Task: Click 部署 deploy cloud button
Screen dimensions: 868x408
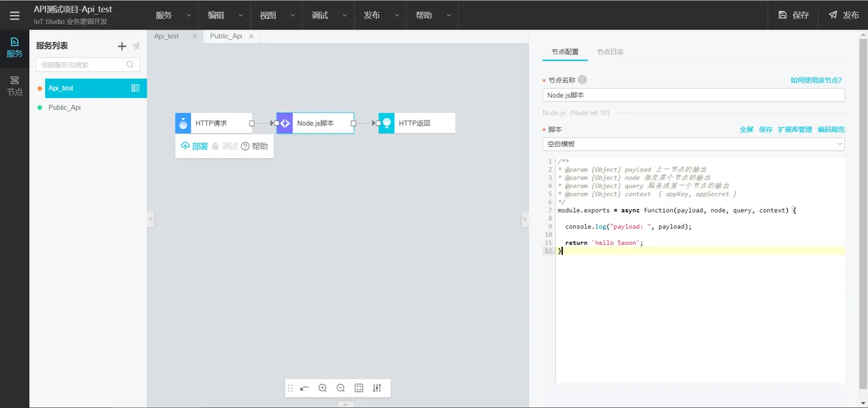Action: [x=194, y=146]
